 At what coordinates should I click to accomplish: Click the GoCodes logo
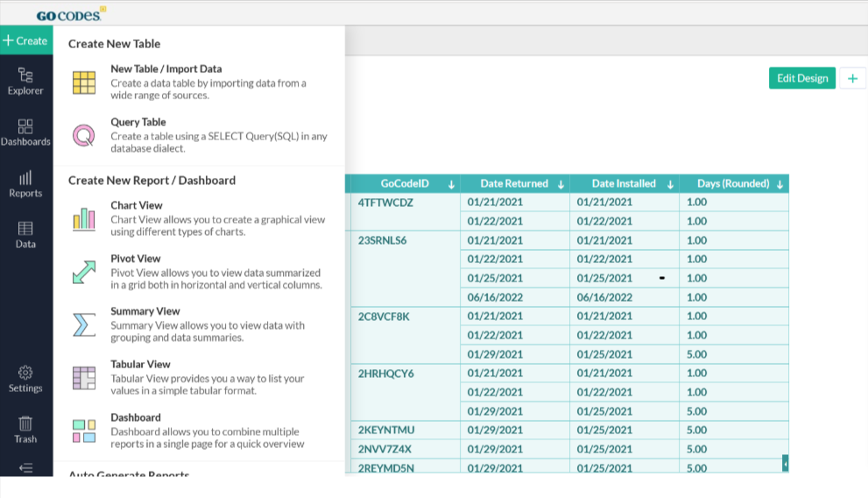70,14
